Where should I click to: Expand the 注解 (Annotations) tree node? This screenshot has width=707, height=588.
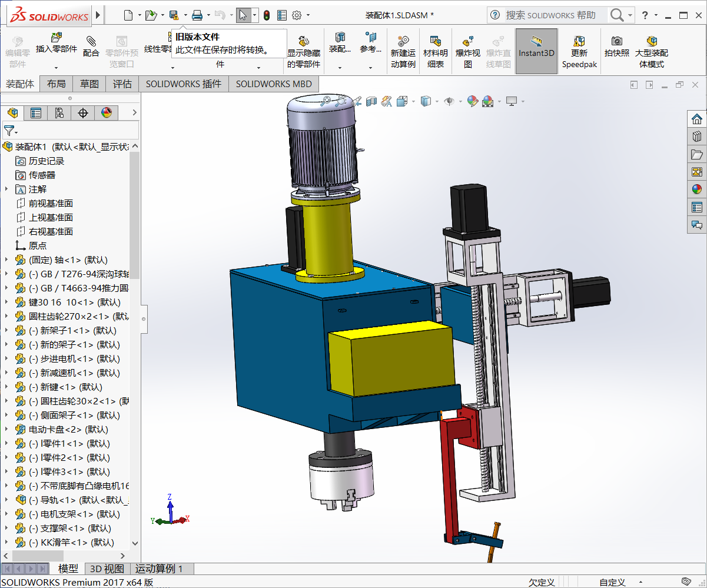point(6,189)
